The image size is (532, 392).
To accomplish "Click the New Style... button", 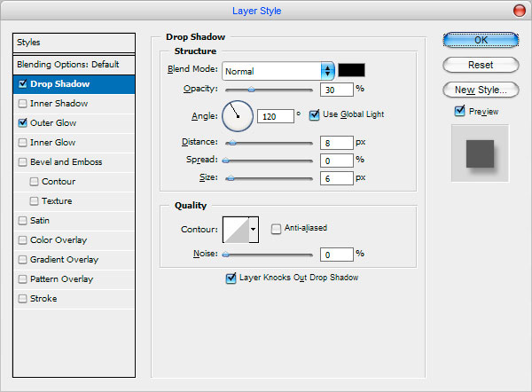I will [x=481, y=90].
